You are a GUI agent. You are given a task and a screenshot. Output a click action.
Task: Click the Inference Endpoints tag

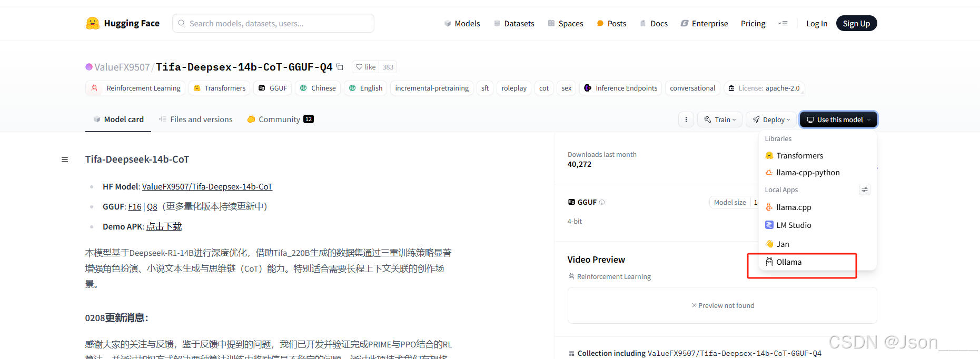point(621,88)
